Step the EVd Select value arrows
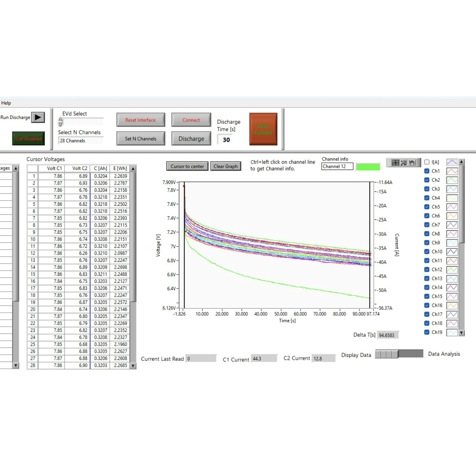 click(60, 122)
